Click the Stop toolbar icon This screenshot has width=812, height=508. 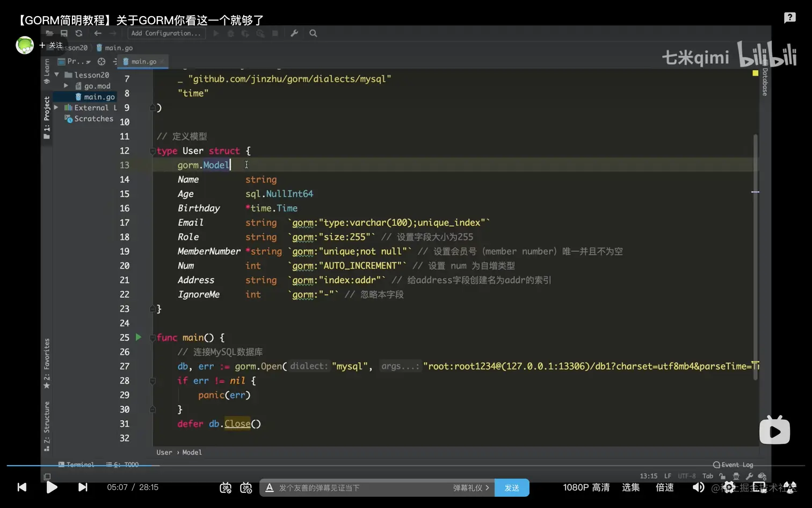pos(275,33)
